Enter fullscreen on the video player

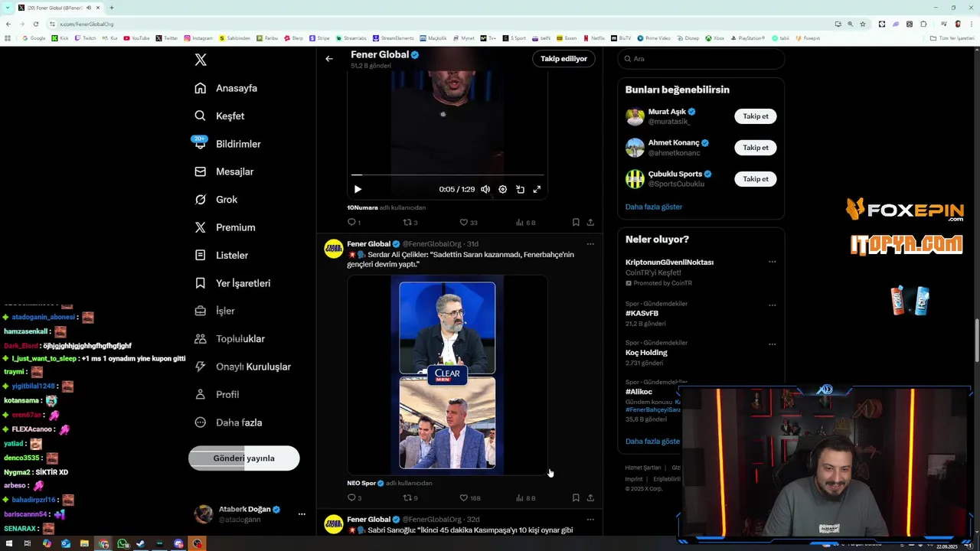tap(537, 189)
